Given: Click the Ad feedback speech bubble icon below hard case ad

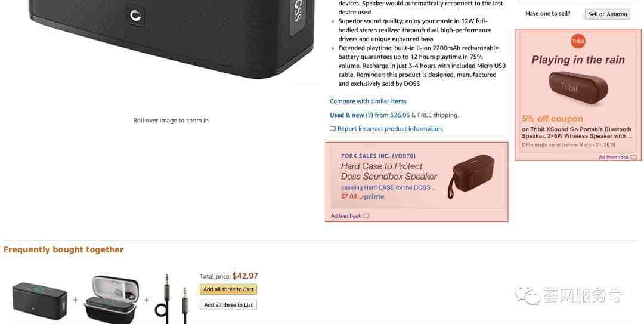Looking at the screenshot, I should 366,216.
